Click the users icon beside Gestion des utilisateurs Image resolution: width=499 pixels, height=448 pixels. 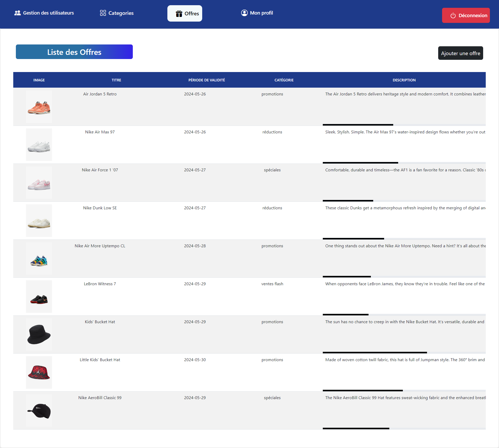pyautogui.click(x=17, y=13)
